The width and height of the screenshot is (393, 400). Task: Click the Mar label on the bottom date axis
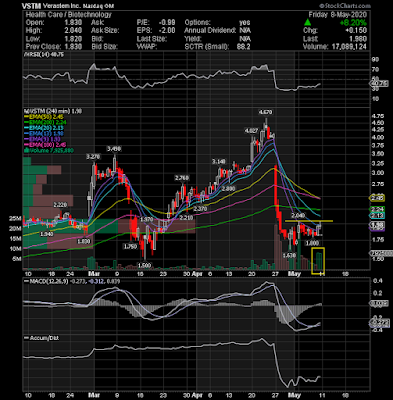[94, 396]
